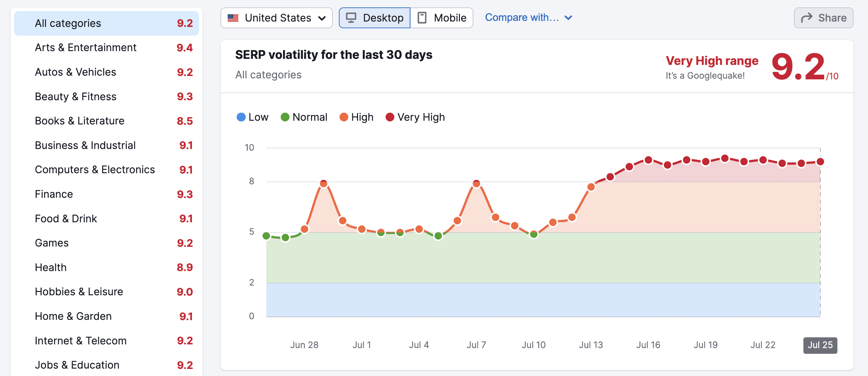The height and width of the screenshot is (376, 868).
Task: Toggle the Low legend dot
Action: [241, 117]
